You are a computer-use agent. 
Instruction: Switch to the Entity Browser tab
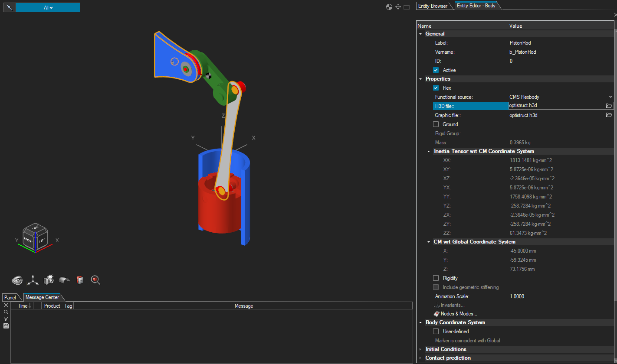pos(433,6)
